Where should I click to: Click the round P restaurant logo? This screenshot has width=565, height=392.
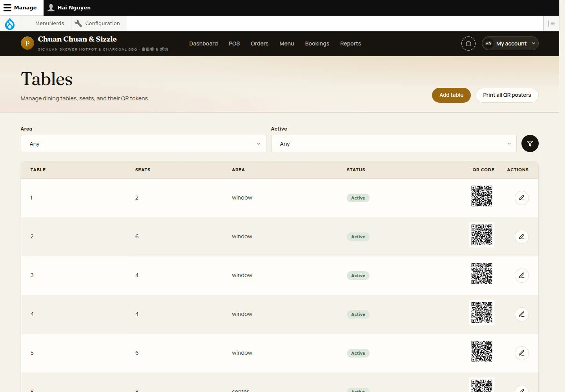[27, 43]
